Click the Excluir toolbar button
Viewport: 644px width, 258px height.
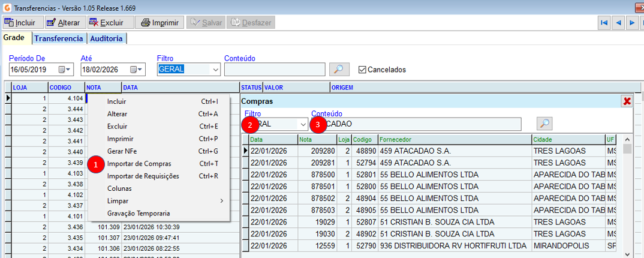[x=106, y=23]
